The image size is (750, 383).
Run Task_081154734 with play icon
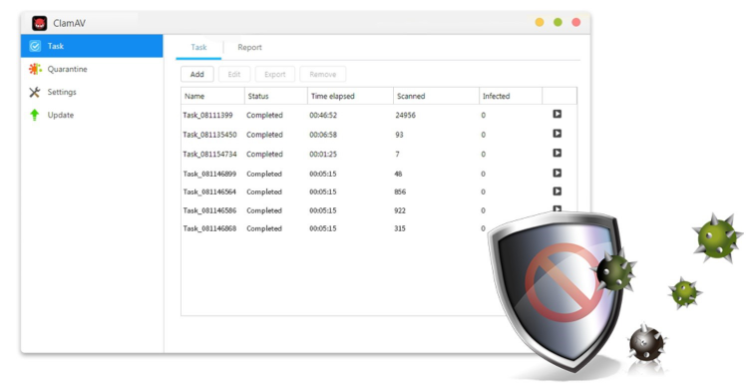point(557,153)
